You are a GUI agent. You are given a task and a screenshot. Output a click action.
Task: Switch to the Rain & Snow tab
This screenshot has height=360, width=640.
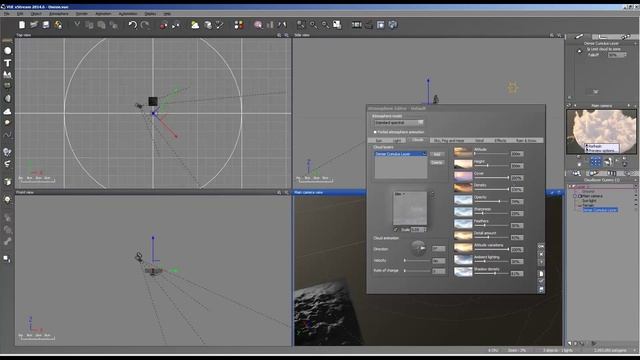click(x=527, y=140)
